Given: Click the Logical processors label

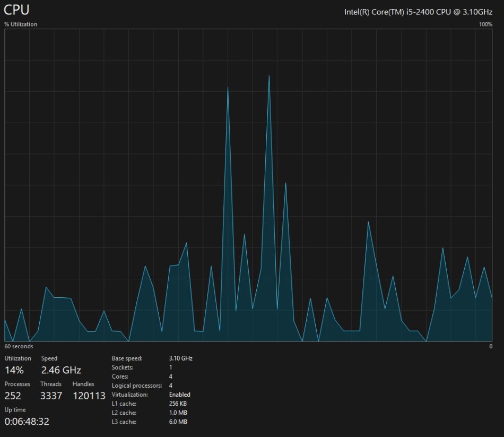Looking at the screenshot, I should [x=135, y=385].
